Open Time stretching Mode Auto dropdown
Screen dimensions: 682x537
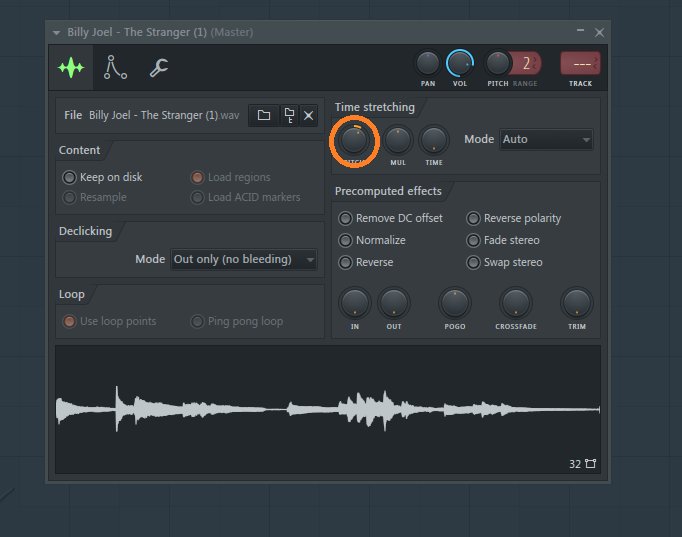pyautogui.click(x=546, y=140)
